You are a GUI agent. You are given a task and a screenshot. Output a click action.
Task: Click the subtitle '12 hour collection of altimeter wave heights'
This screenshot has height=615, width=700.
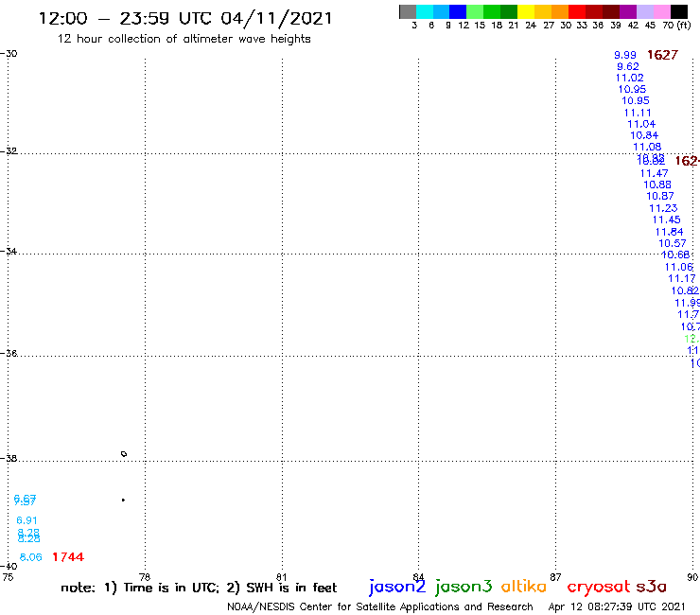coord(184,39)
